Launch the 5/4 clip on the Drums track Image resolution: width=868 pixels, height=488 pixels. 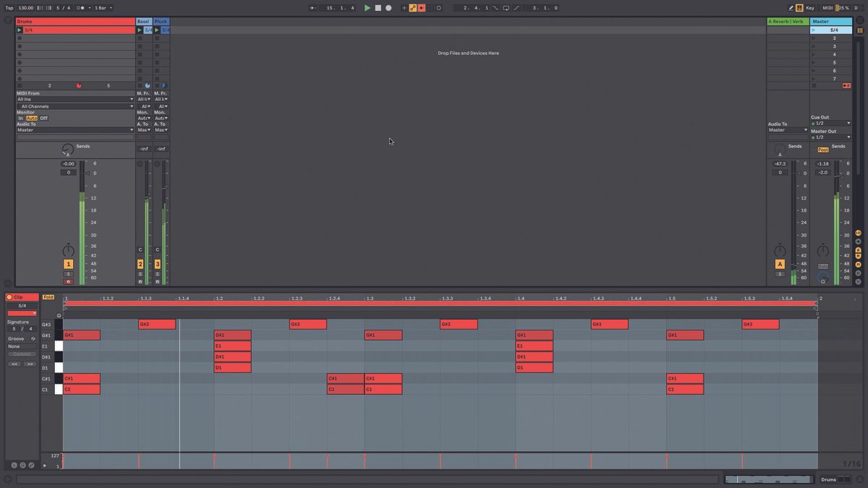click(x=21, y=30)
